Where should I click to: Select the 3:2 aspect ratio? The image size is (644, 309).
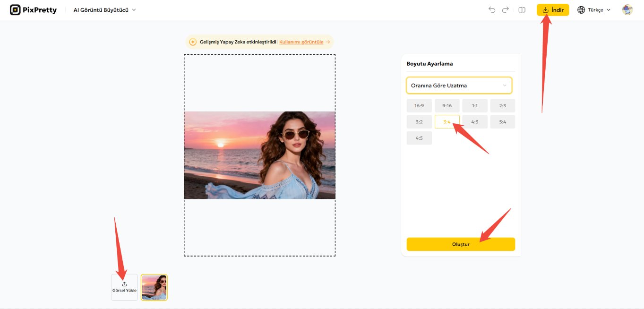(x=419, y=121)
